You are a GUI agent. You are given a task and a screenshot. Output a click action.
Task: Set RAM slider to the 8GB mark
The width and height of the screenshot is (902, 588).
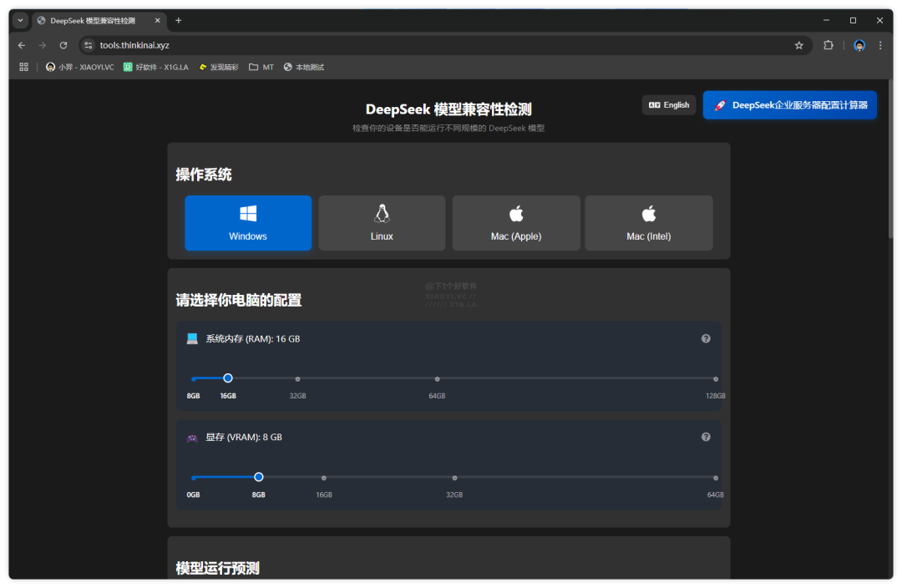point(193,379)
